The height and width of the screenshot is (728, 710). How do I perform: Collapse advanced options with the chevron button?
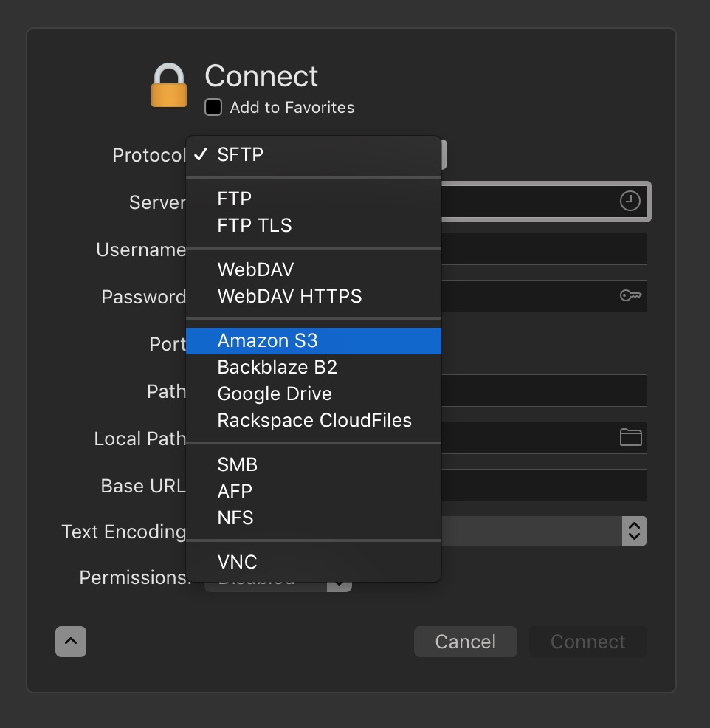click(71, 641)
